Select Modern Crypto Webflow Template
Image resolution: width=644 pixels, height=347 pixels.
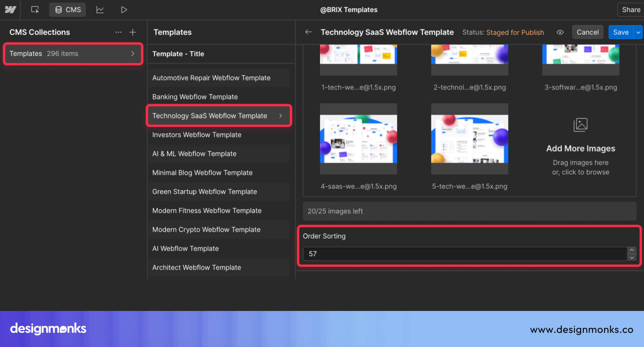(x=219, y=230)
